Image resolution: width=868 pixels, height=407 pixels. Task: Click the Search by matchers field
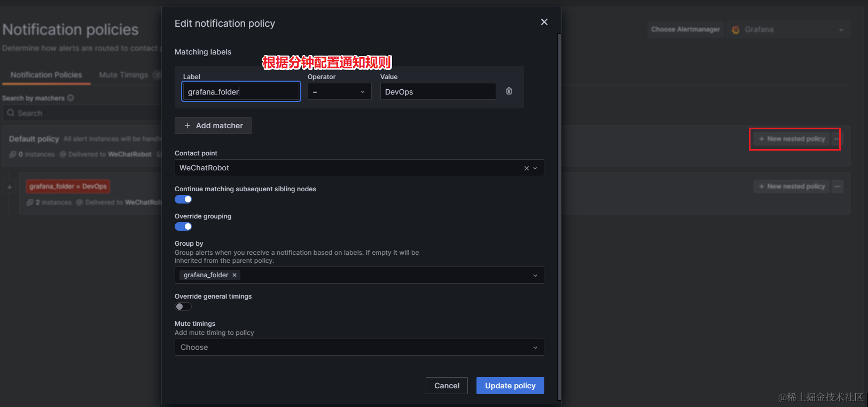(x=83, y=113)
